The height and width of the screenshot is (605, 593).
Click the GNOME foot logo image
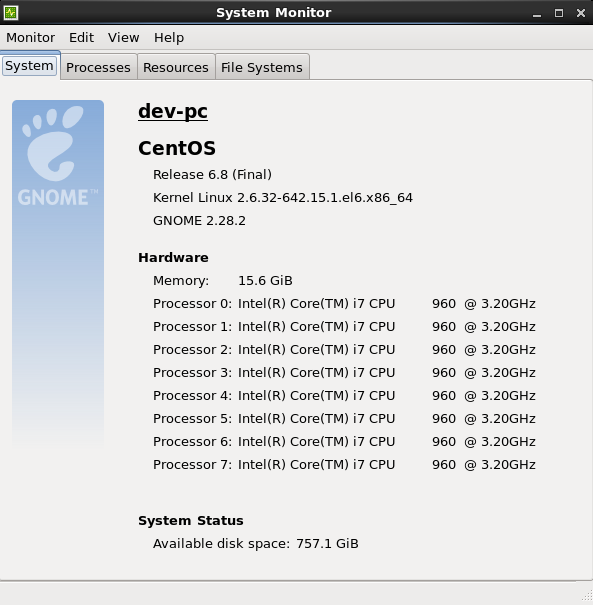(x=58, y=274)
